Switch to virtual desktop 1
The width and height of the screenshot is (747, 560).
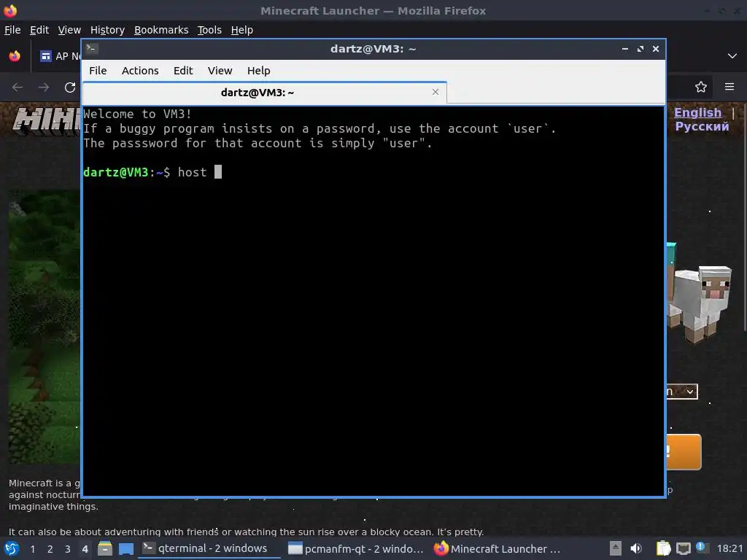coord(32,549)
